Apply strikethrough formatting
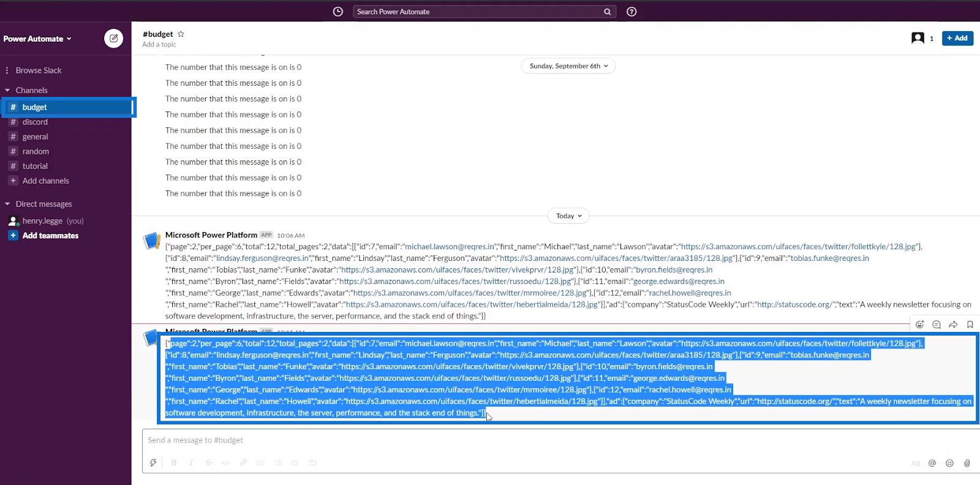This screenshot has width=980, height=485. (209, 463)
